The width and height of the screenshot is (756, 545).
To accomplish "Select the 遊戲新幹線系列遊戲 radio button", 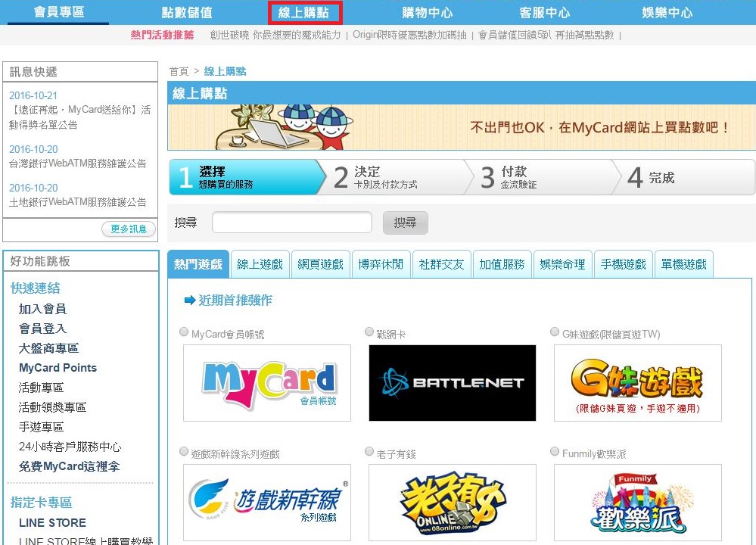I will pyautogui.click(x=184, y=451).
